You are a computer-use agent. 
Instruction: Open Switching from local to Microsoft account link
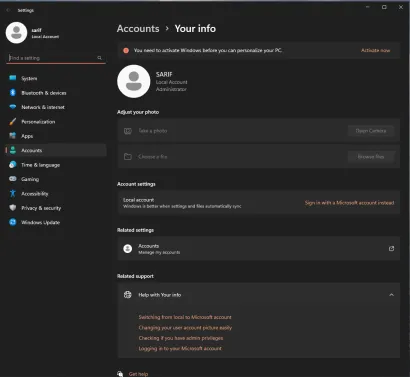tap(185, 317)
